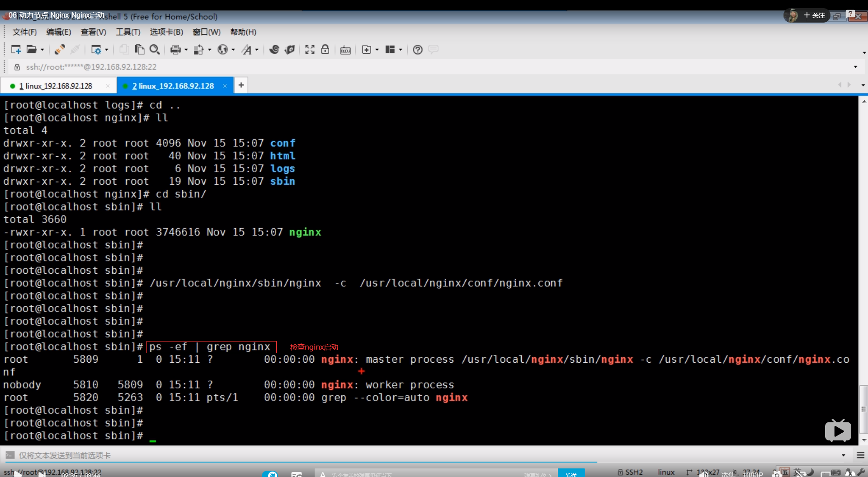The image size is (868, 477).
Task: Click the 关注 follow button
Action: pyautogui.click(x=814, y=15)
